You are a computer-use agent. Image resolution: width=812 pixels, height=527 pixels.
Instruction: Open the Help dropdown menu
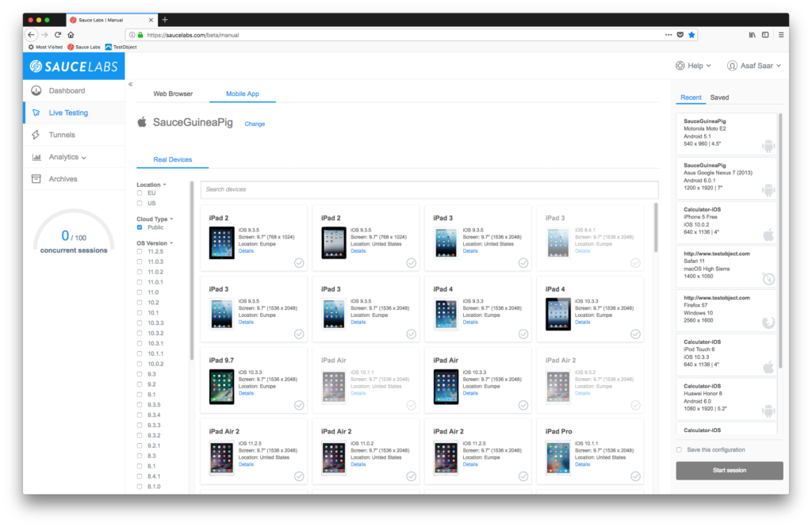pos(693,66)
